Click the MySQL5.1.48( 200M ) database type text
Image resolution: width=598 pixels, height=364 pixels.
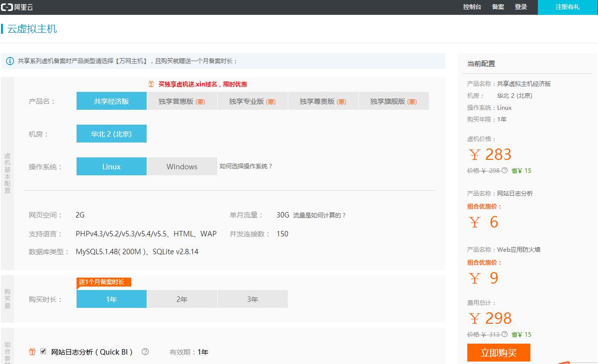click(x=112, y=251)
